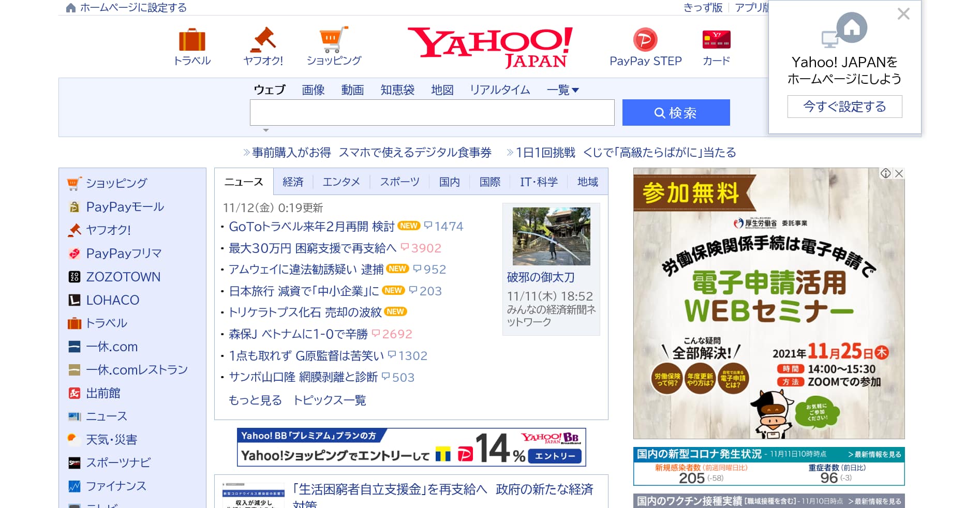The height and width of the screenshot is (508, 980).
Task: Switch to the 経済 news tab
Action: [293, 182]
